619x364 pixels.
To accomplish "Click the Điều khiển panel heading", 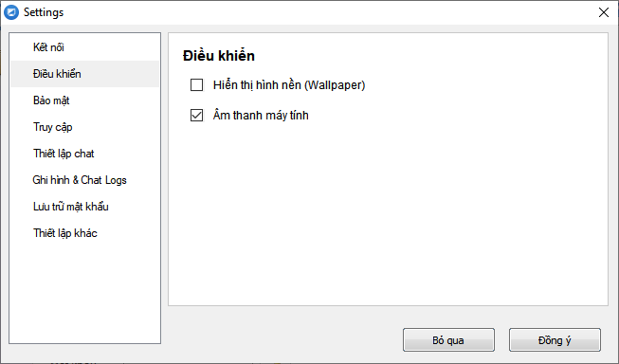I will pyautogui.click(x=219, y=56).
